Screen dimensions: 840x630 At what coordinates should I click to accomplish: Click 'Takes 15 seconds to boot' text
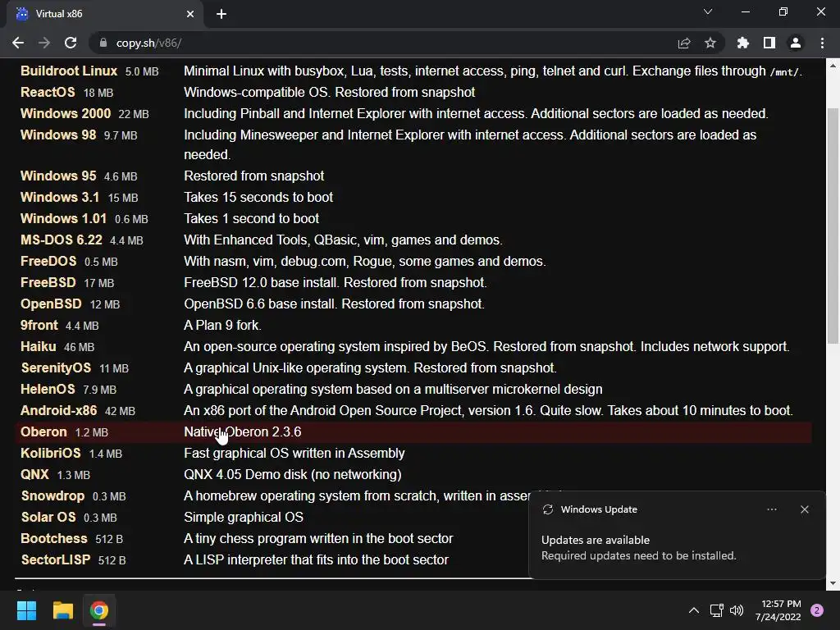(258, 197)
